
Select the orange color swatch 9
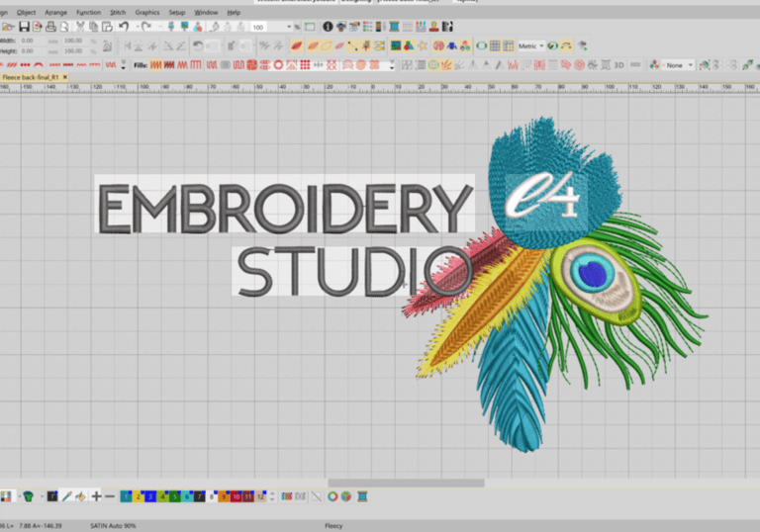point(224,496)
